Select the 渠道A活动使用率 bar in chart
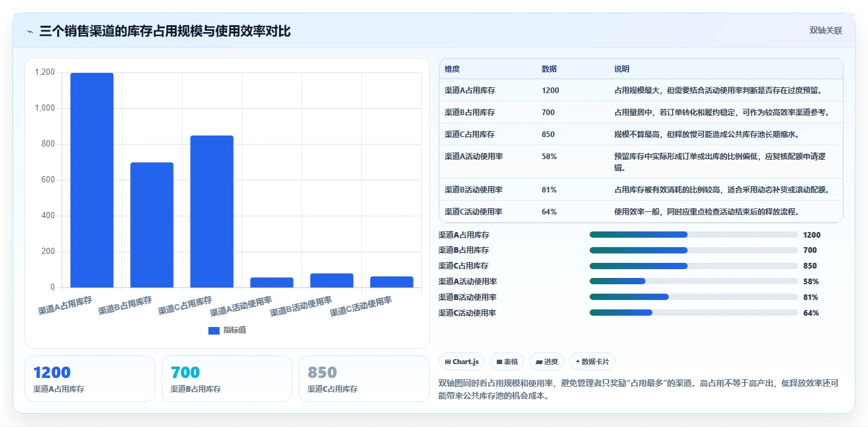The image size is (868, 427). click(272, 282)
